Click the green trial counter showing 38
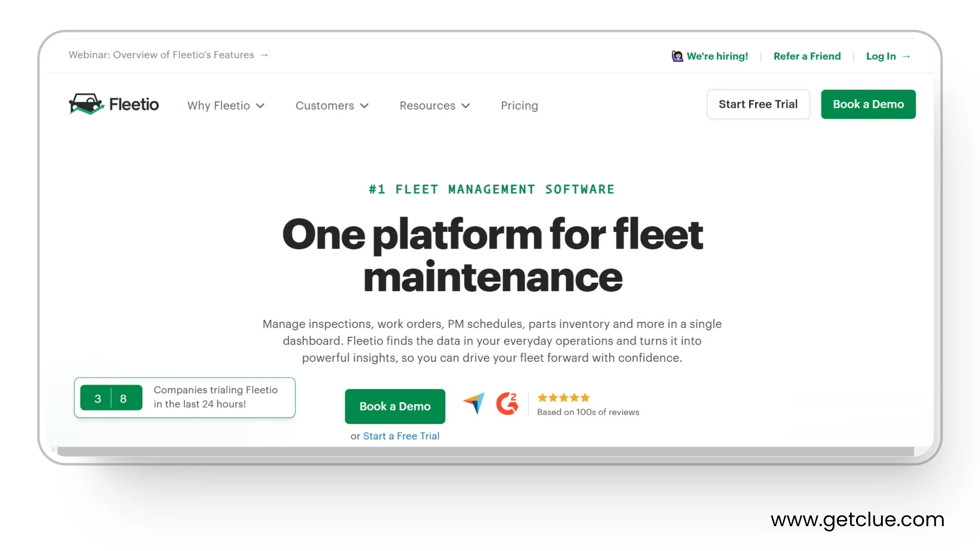The height and width of the screenshot is (551, 980). [111, 398]
